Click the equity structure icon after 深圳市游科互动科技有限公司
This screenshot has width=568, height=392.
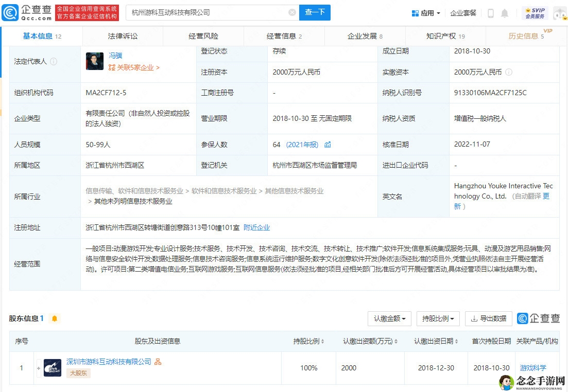(158, 362)
